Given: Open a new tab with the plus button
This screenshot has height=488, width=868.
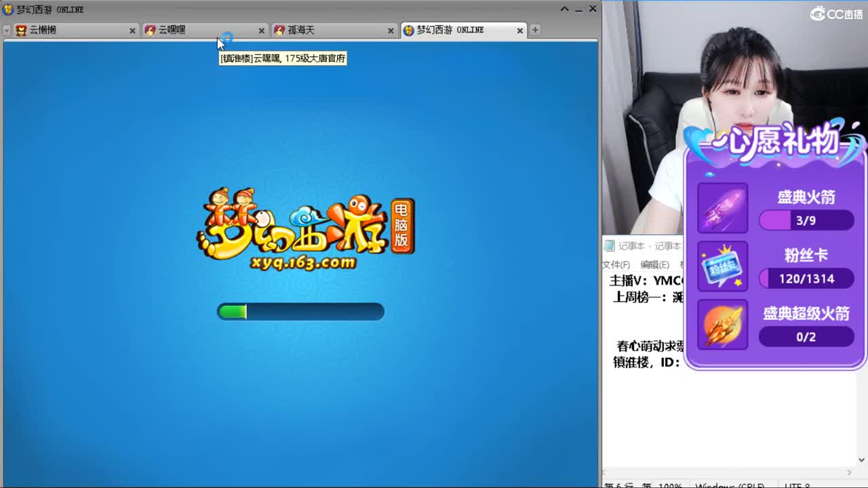Looking at the screenshot, I should click(x=535, y=30).
